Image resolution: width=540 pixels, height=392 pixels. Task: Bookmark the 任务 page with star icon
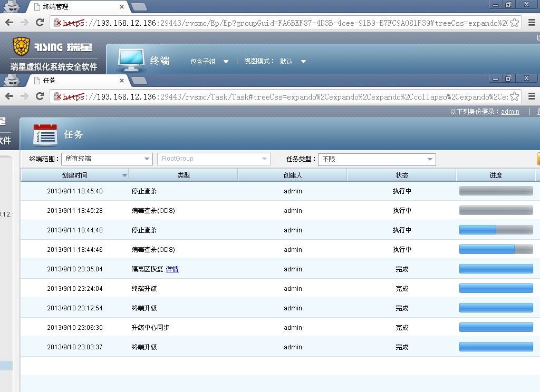coord(515,96)
